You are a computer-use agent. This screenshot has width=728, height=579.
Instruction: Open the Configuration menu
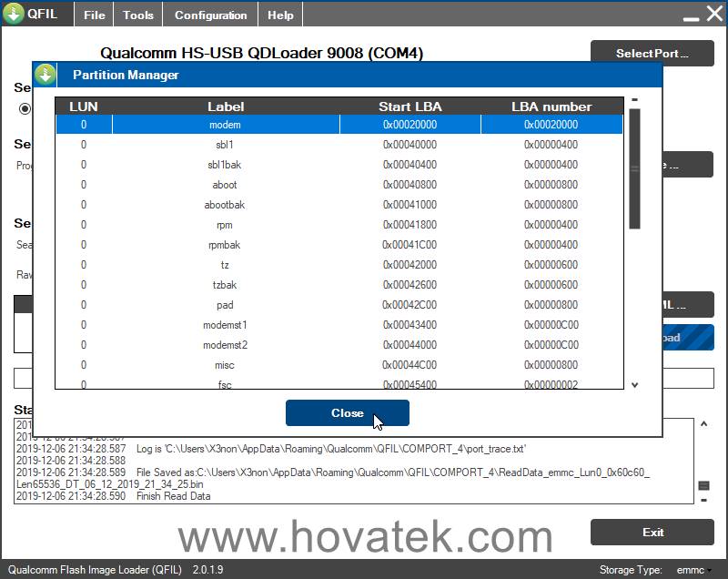[x=210, y=15]
